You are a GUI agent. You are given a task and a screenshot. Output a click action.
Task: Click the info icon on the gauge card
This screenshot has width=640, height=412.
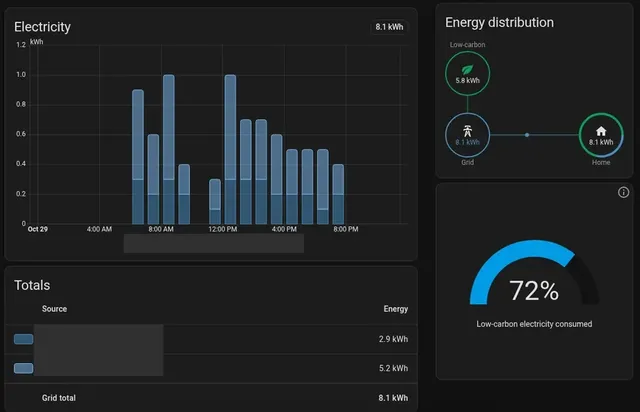tap(623, 192)
